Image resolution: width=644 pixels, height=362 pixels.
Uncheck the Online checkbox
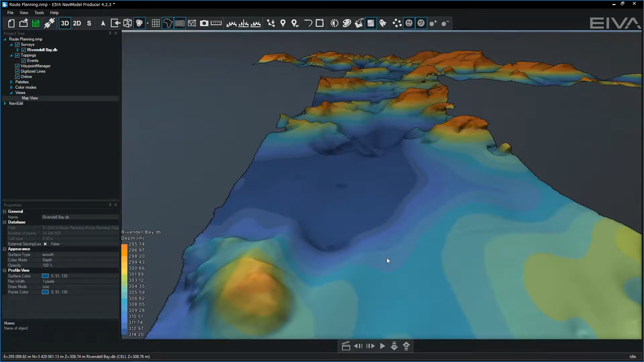coord(17,77)
